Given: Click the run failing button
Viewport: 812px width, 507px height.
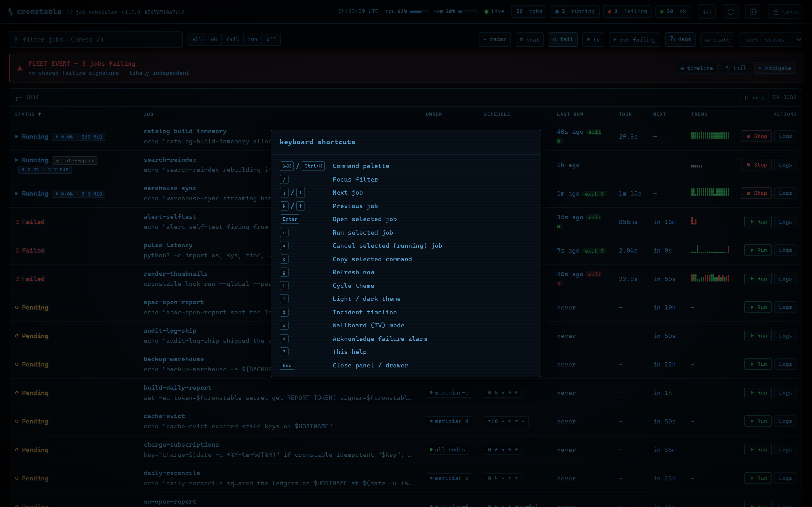Looking at the screenshot, I should click(634, 40).
